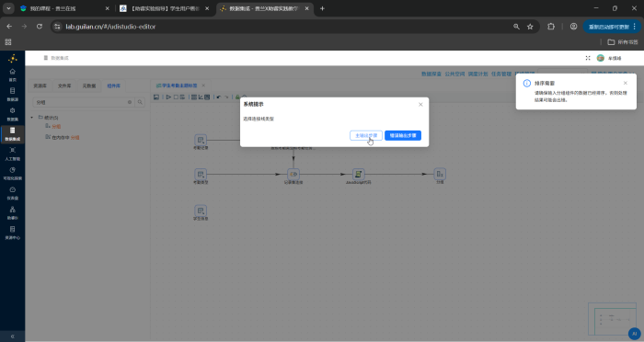Switch to the 元数据 tab
This screenshot has height=342, width=644.
point(89,85)
